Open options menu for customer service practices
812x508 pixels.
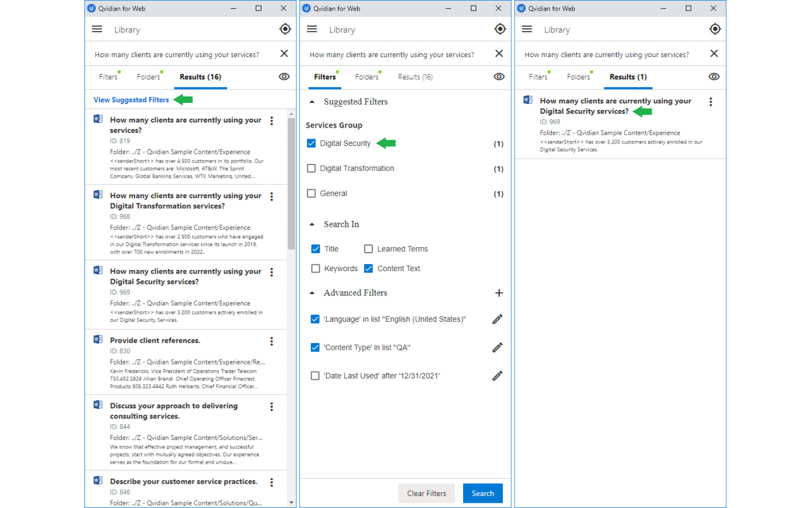pyautogui.click(x=272, y=483)
